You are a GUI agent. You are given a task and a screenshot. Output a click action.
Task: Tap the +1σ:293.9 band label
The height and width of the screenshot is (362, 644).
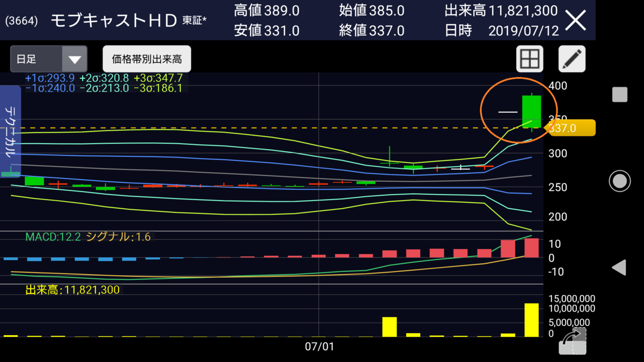49,78
